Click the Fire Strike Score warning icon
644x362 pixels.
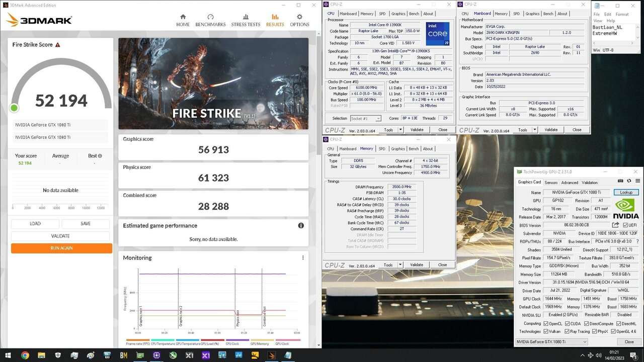tap(58, 45)
